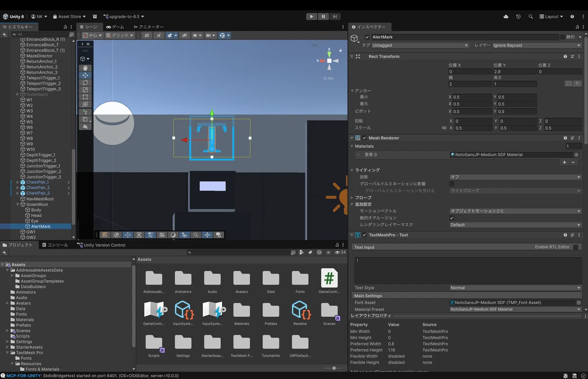Add a material with plus button
The height and width of the screenshot is (379, 588).
564,162
